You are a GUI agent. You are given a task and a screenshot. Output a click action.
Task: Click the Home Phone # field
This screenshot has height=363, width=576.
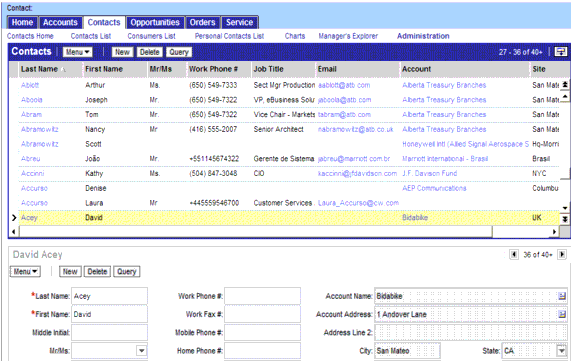(262, 351)
